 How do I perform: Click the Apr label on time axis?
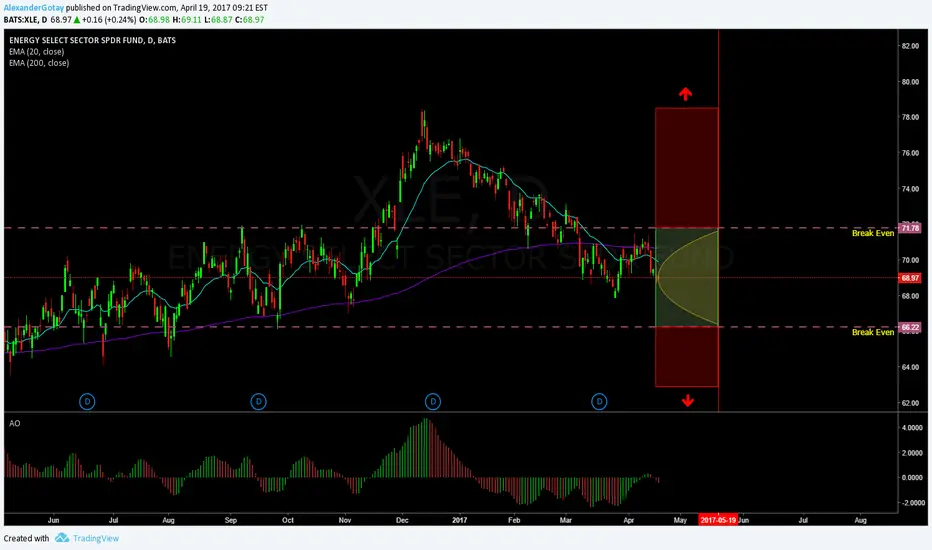click(629, 520)
